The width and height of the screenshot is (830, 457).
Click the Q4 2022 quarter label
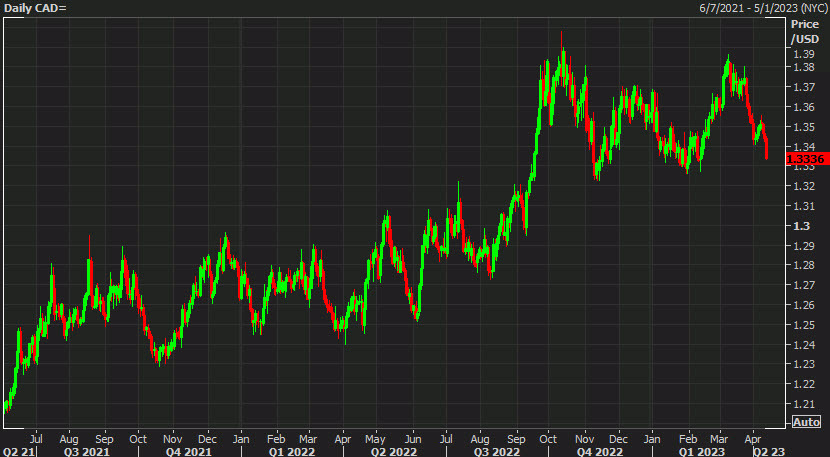599,452
